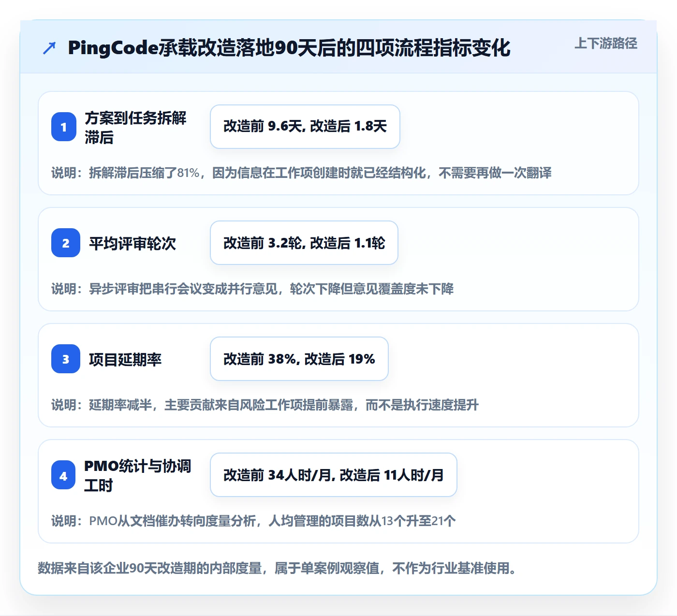Click the 上下游路径 label in the header
677x616 pixels.
click(606, 44)
